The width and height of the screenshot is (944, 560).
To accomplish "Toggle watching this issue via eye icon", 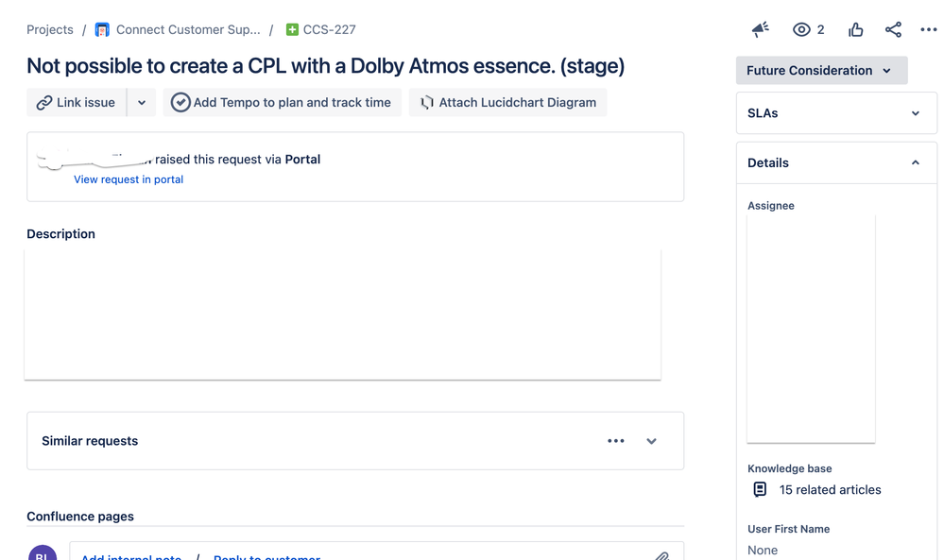I will 801,30.
